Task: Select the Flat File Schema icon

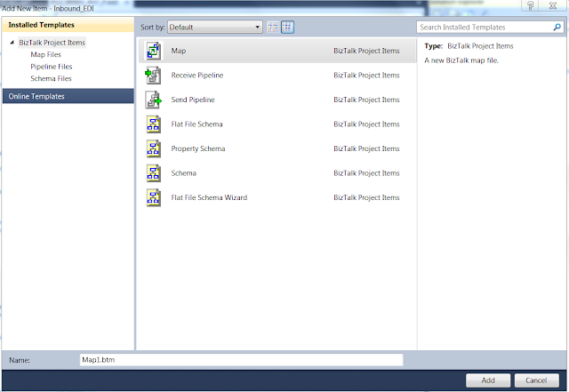Action: click(x=154, y=124)
